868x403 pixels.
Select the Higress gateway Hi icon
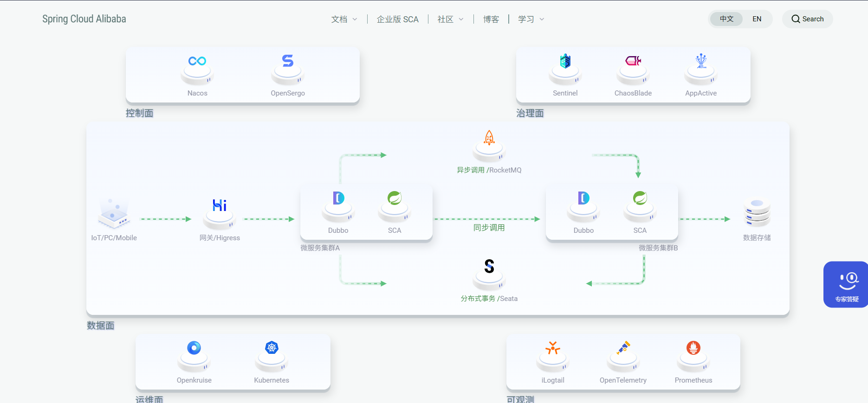pyautogui.click(x=220, y=205)
